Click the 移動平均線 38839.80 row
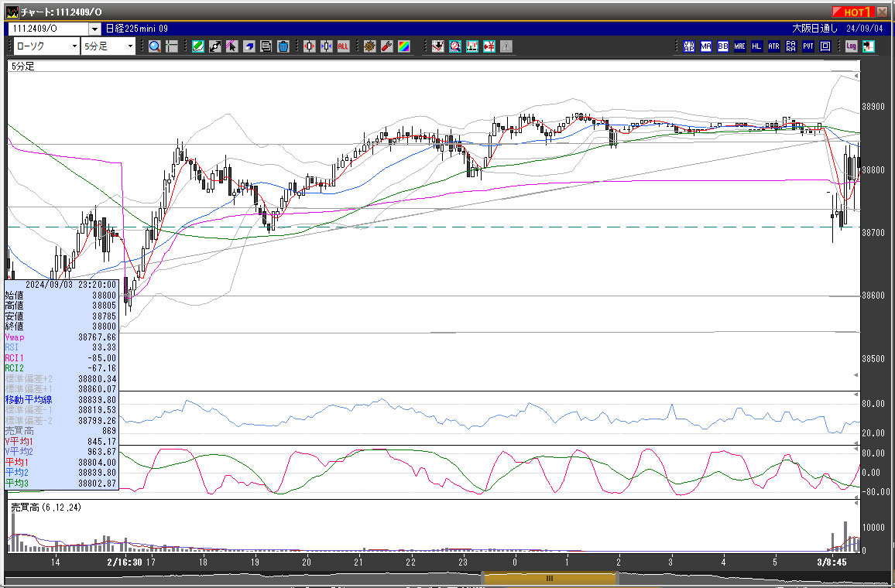The image size is (895, 588). click(60, 400)
